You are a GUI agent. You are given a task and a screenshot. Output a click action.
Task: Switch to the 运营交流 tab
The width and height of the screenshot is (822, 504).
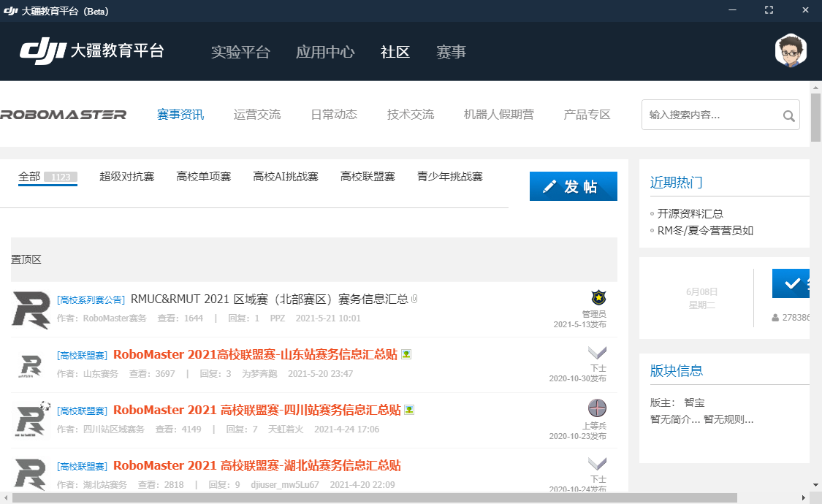coord(256,114)
